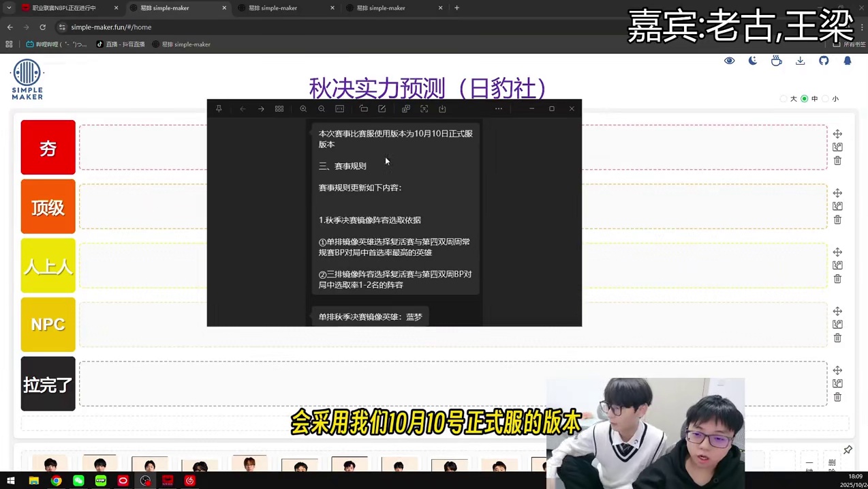Select the 大 size radio button
The height and width of the screenshot is (489, 868).
[x=784, y=99]
